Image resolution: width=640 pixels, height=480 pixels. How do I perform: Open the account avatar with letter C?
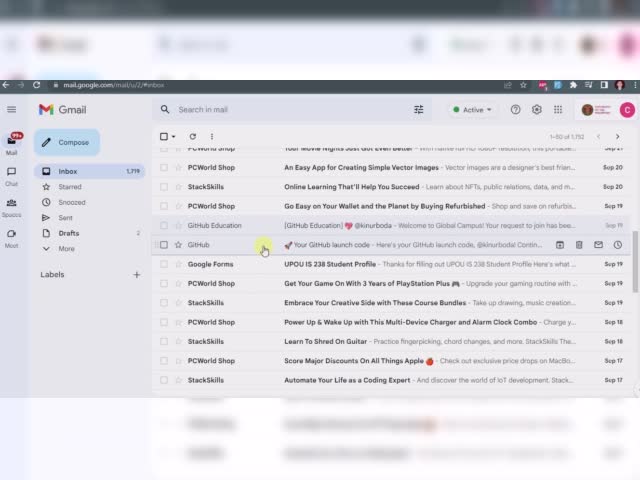[x=627, y=109]
